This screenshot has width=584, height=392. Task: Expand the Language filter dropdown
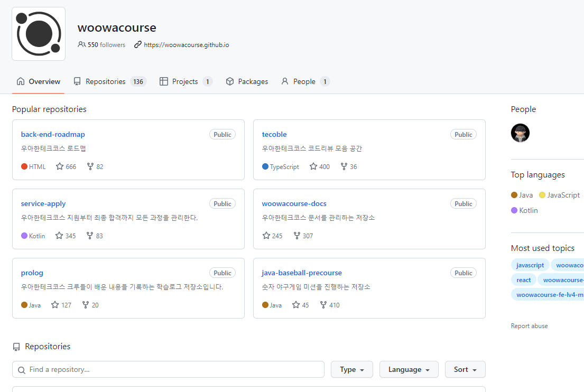(x=409, y=370)
